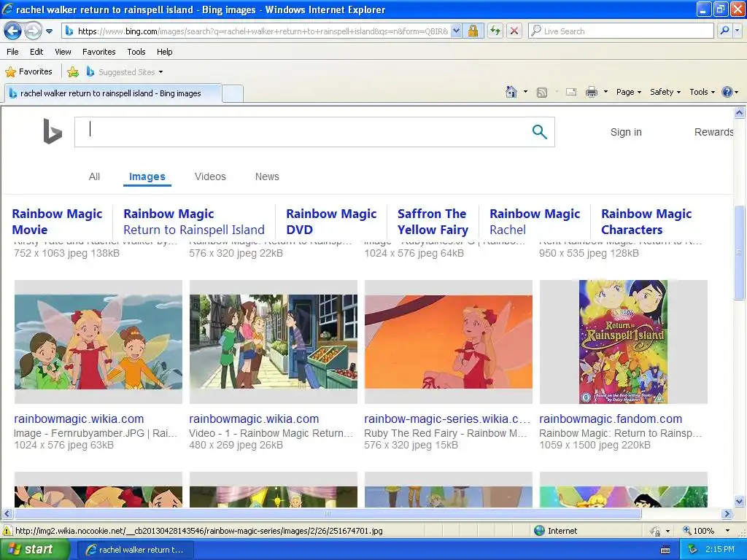This screenshot has width=747, height=560.
Task: Visit rainbowmagic.wikia.com link under Fernrubyamber image
Action: 79,419
